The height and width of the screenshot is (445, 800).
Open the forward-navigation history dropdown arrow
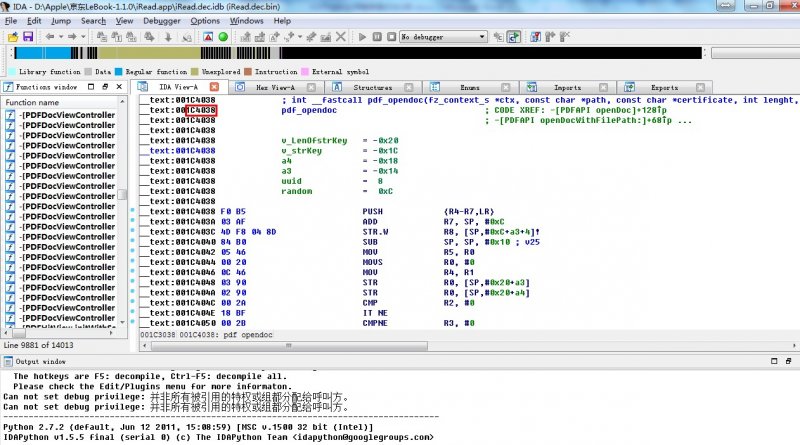coord(83,37)
